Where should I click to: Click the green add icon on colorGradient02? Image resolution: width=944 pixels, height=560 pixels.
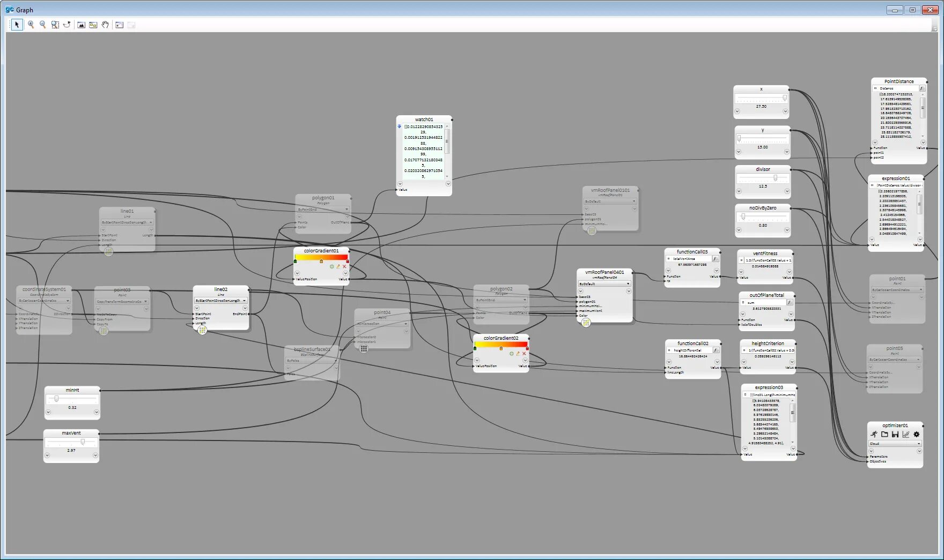(511, 354)
